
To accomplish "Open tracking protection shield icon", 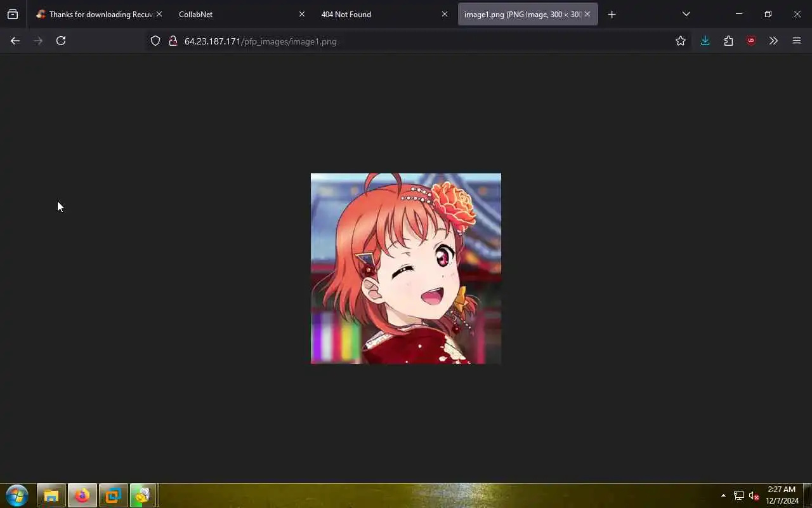I will [x=155, y=41].
